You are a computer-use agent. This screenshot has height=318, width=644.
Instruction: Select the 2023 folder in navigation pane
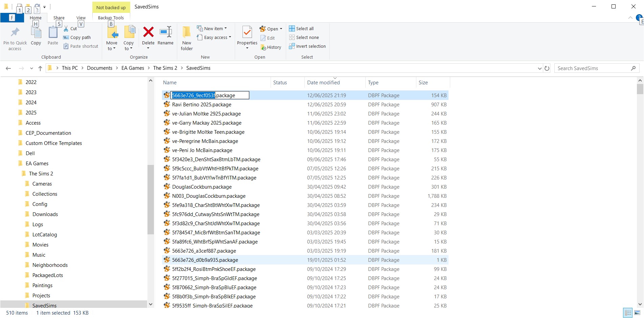[31, 92]
